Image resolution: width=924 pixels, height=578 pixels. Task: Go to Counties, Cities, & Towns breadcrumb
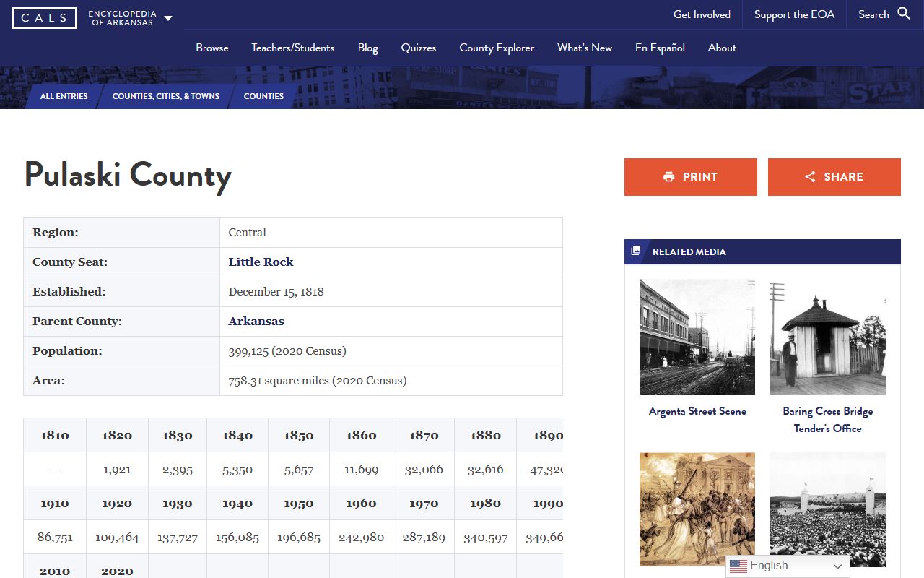point(166,96)
